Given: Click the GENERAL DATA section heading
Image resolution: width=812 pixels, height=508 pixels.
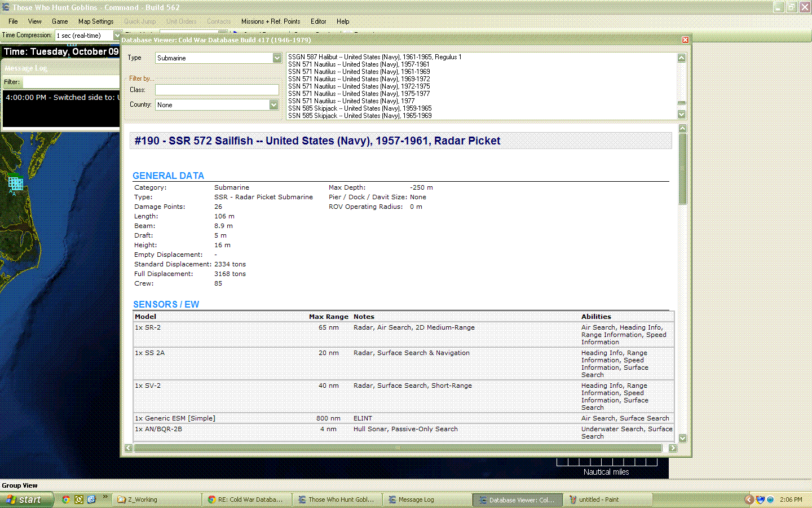Looking at the screenshot, I should point(168,176).
